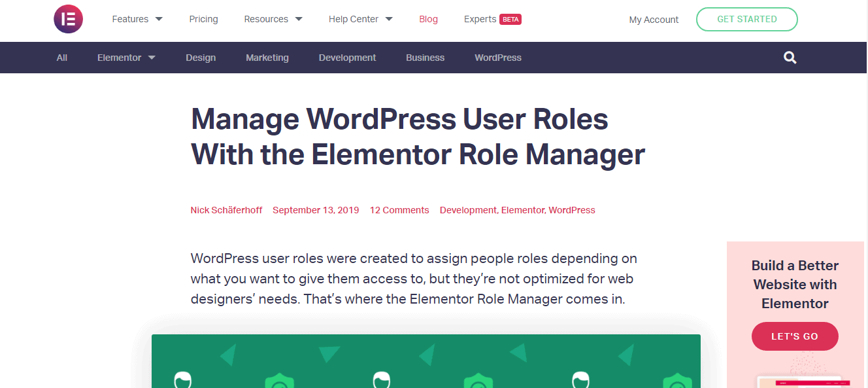Screen dimensions: 868x388
Task: Select the All blog category
Action: pyautogui.click(x=62, y=58)
